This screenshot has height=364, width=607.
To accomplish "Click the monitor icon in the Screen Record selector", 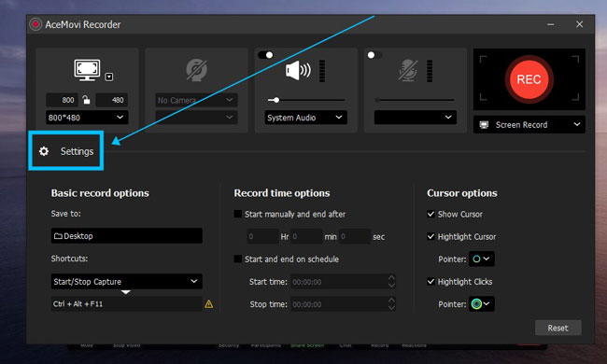I will (484, 125).
